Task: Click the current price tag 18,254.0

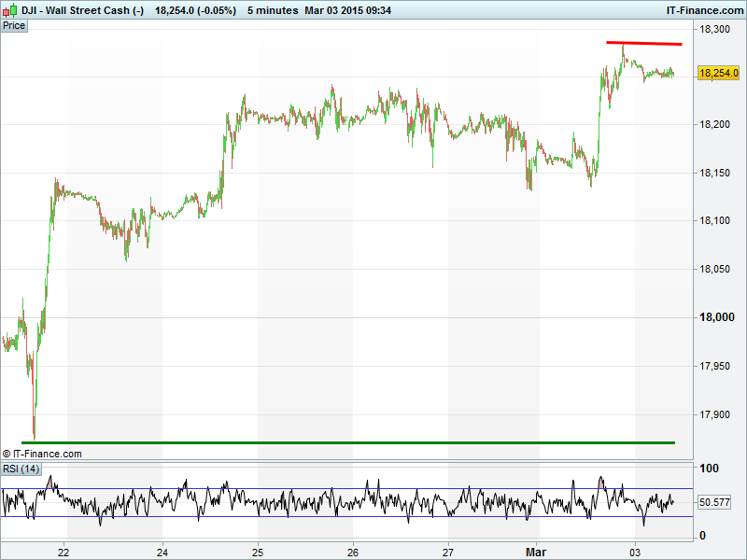Action: pos(719,73)
